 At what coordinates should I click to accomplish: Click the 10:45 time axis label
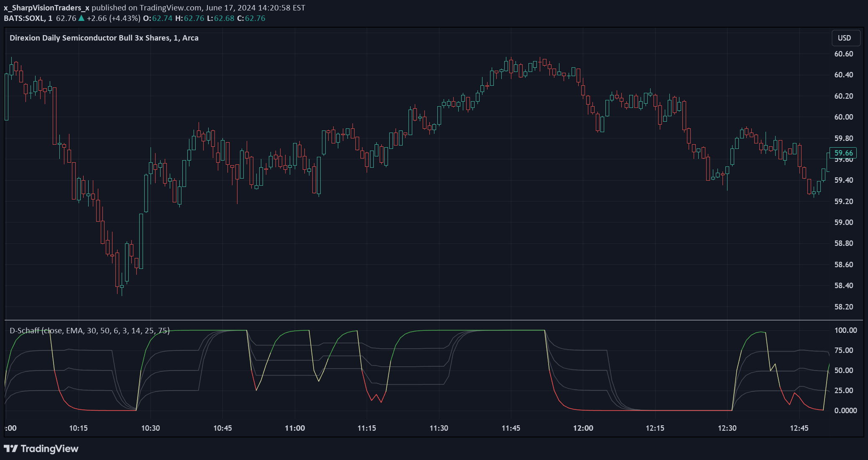(x=222, y=428)
